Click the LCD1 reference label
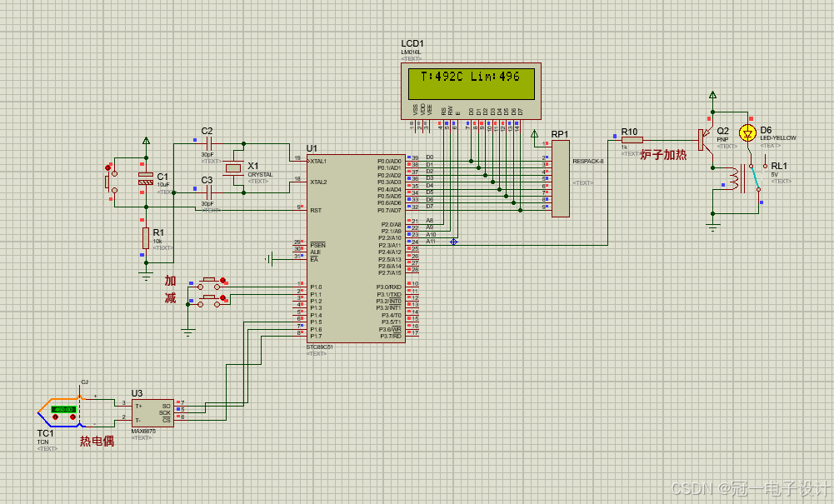 pos(412,43)
